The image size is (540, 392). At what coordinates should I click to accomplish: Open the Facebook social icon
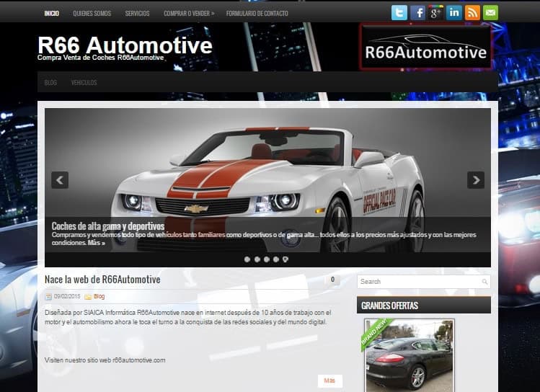click(x=417, y=13)
